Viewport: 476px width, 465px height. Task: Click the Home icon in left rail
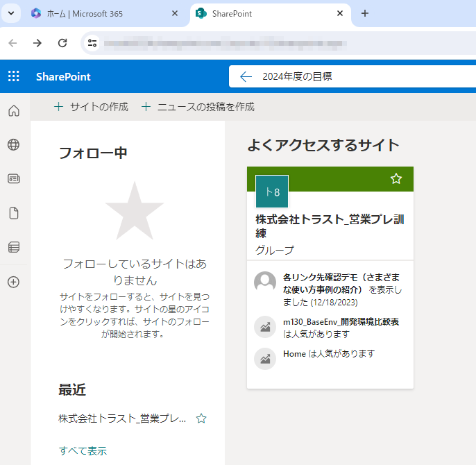(14, 111)
